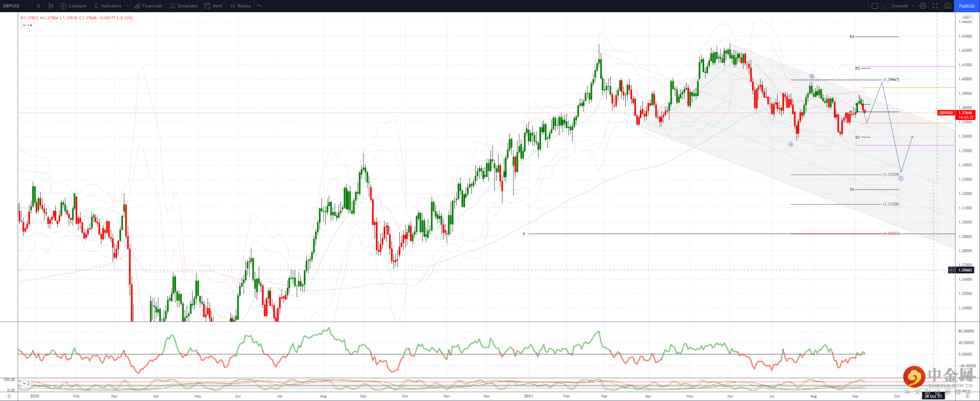Image resolution: width=980 pixels, height=401 pixels.
Task: Open the Indicators dialog
Action: coord(107,6)
